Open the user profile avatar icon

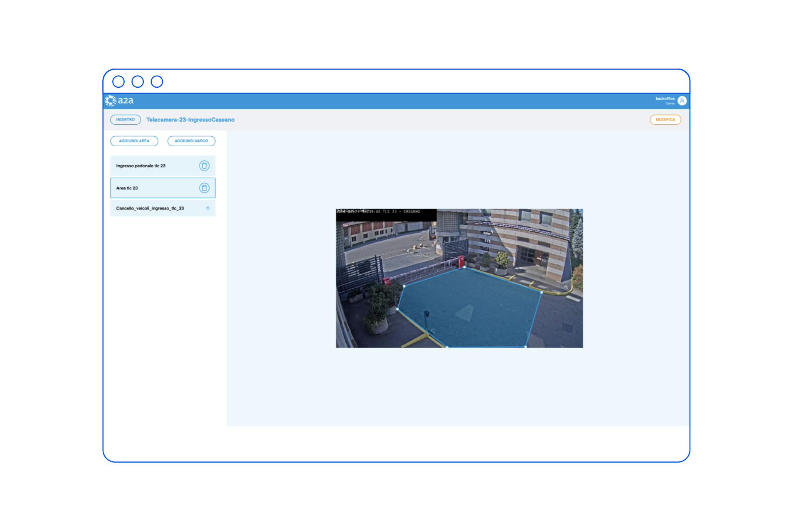tap(682, 101)
